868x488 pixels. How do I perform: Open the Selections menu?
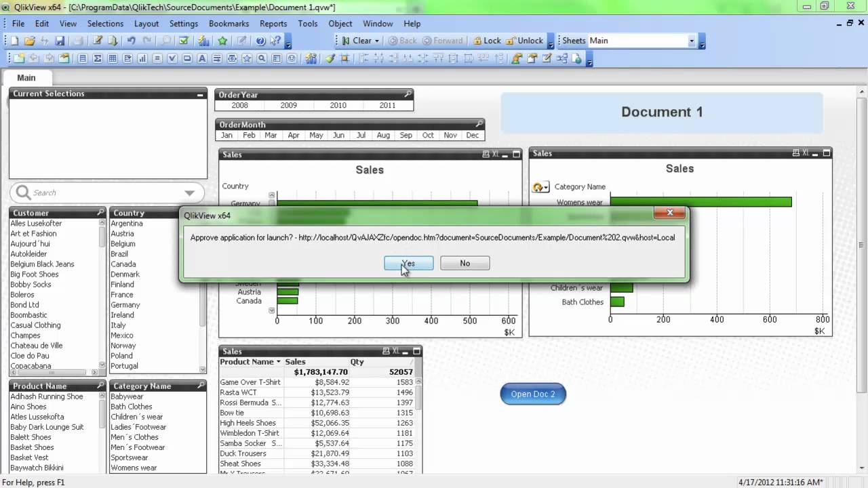pyautogui.click(x=105, y=23)
